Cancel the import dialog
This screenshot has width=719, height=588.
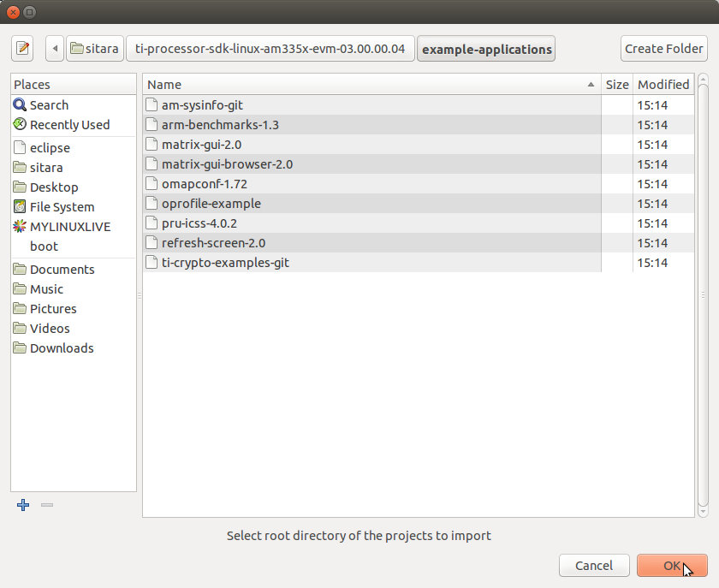[x=594, y=565]
